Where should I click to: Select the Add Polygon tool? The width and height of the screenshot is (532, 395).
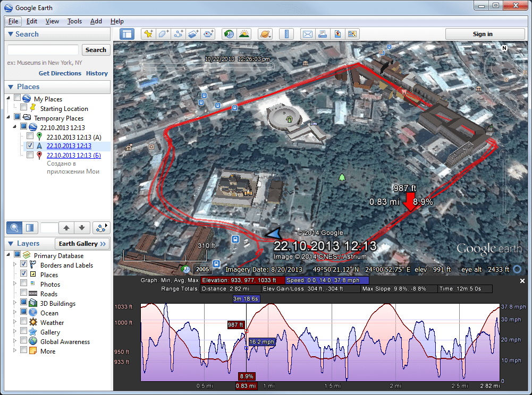163,33
